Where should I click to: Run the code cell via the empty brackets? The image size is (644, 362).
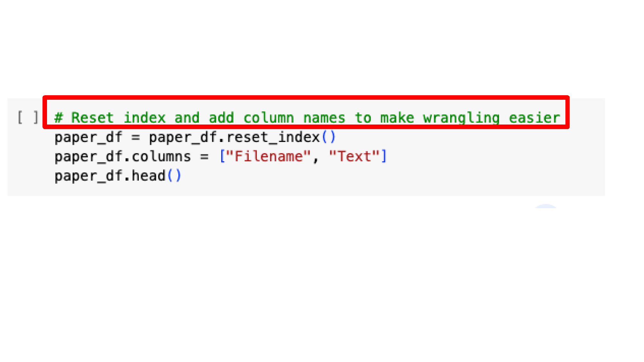pyautogui.click(x=28, y=117)
